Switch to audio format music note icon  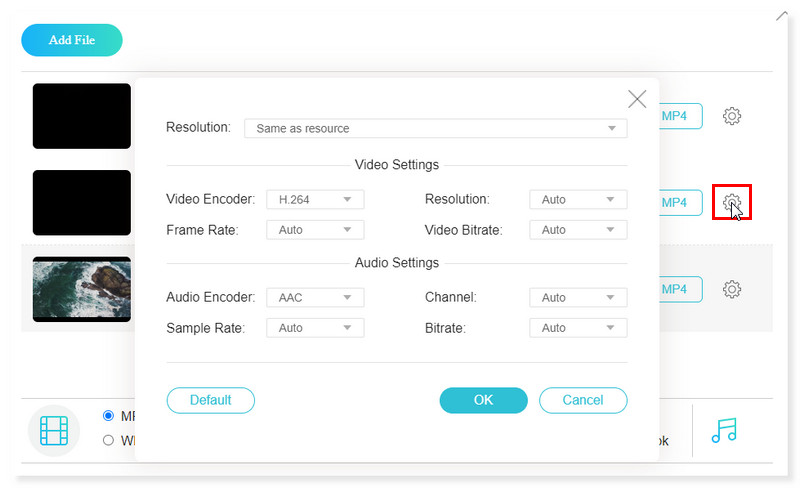tap(723, 430)
